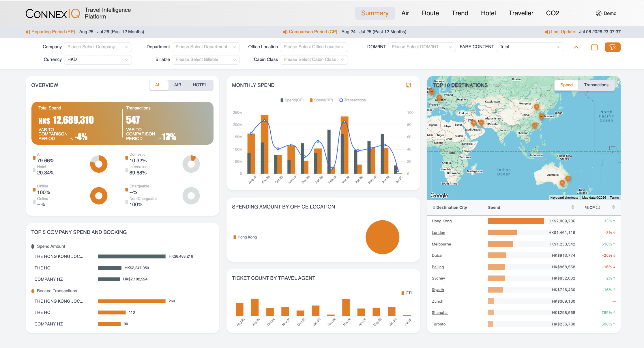The image size is (644, 348).
Task: Go to the Trend tab
Action: (460, 13)
